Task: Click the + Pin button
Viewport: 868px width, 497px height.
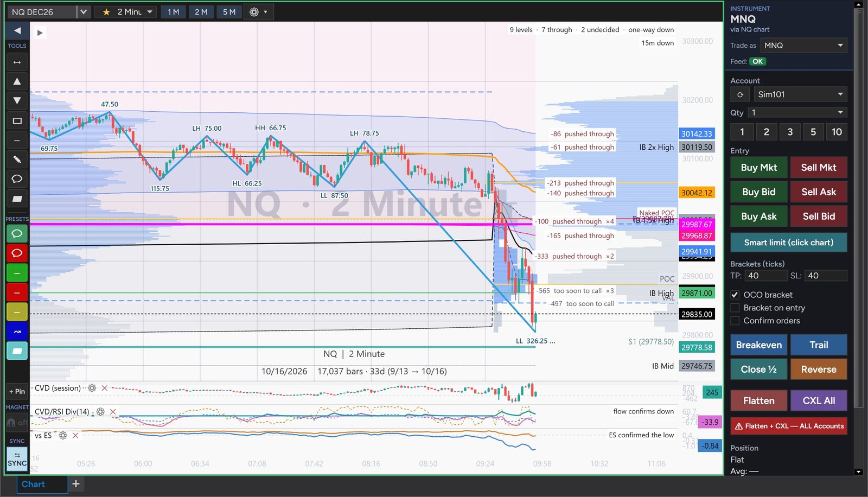Action: click(17, 391)
